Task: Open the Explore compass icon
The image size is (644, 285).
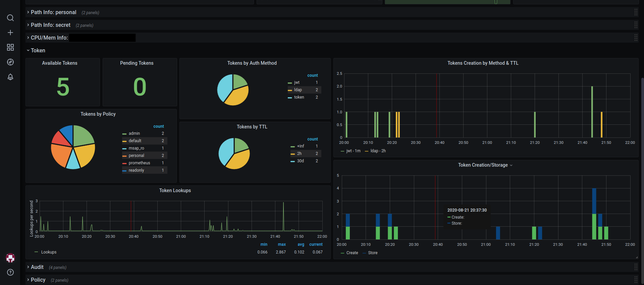Action: tap(10, 62)
